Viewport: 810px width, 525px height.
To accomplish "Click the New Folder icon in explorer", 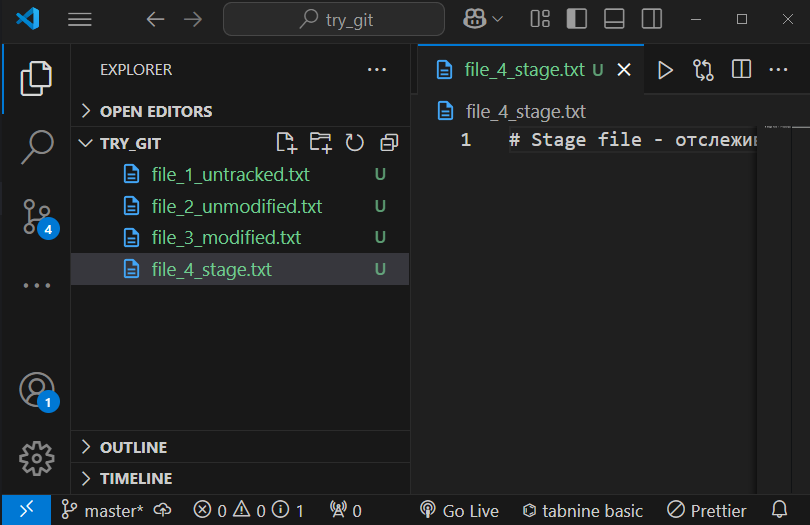I will click(321, 143).
